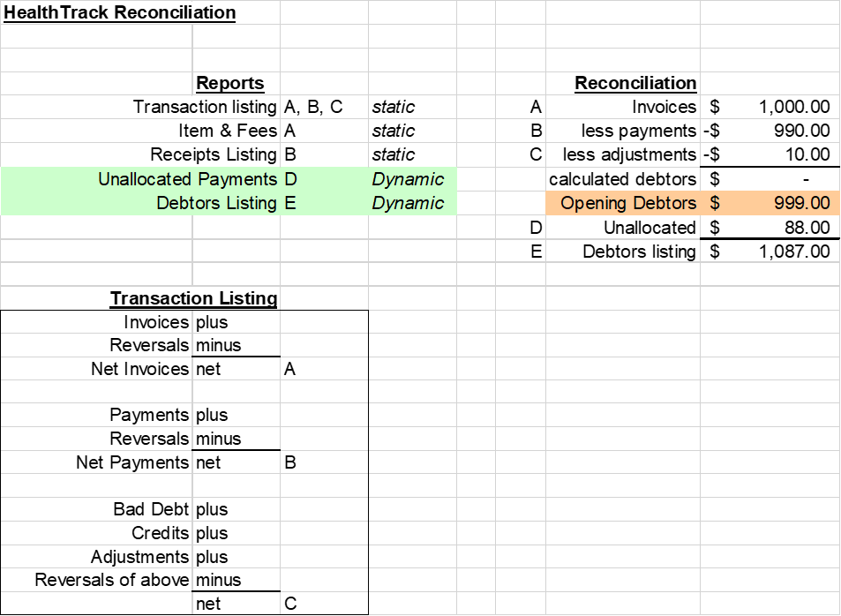The width and height of the screenshot is (841, 616).
Task: Select the orange Opening Debtors label cell
Action: (623, 203)
